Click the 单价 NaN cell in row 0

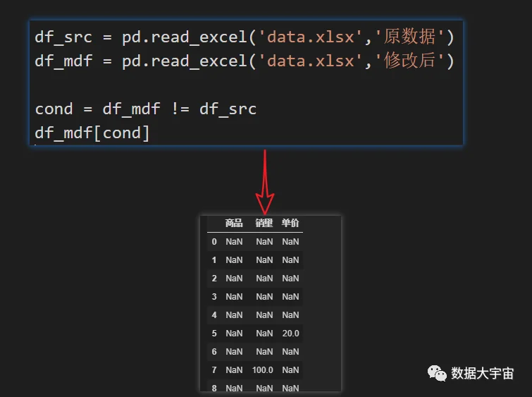pyautogui.click(x=290, y=242)
